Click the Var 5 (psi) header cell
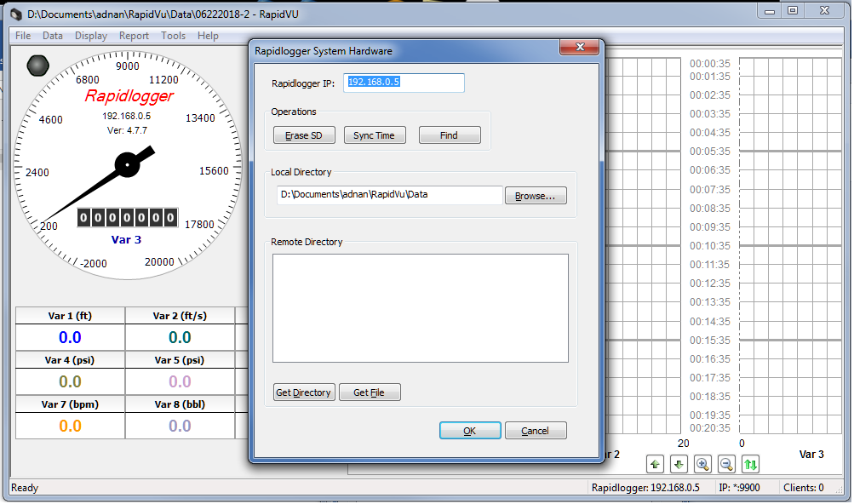This screenshot has width=854, height=504. click(180, 360)
